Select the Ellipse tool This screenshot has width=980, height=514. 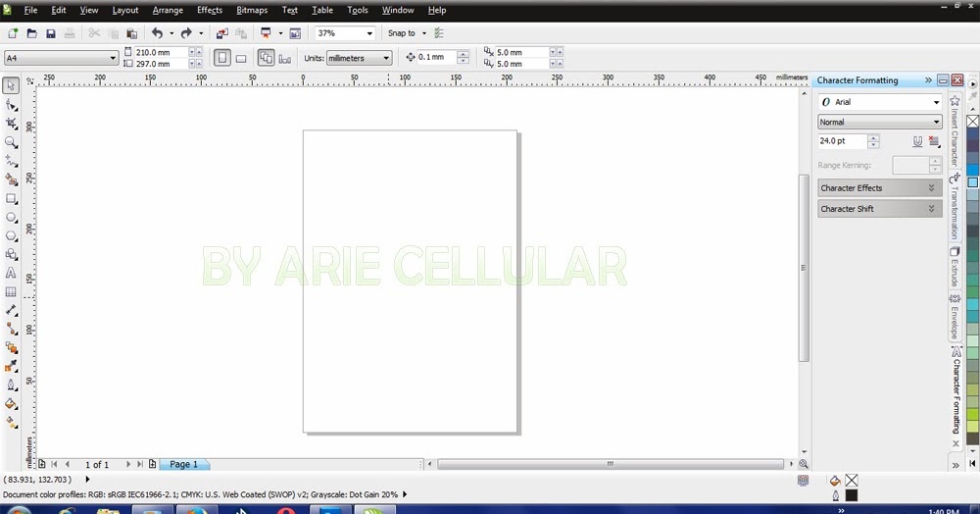pos(11,217)
